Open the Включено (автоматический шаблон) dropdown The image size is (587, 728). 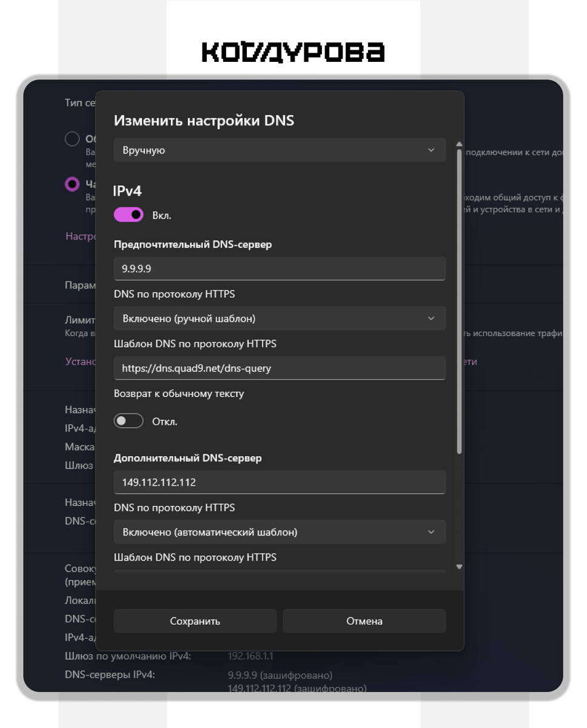pos(280,532)
